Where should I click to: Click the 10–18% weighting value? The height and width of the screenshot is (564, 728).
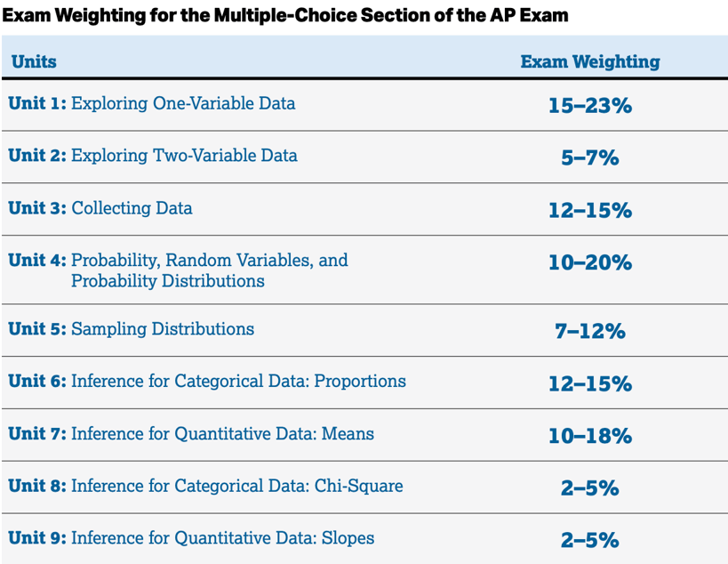point(590,436)
